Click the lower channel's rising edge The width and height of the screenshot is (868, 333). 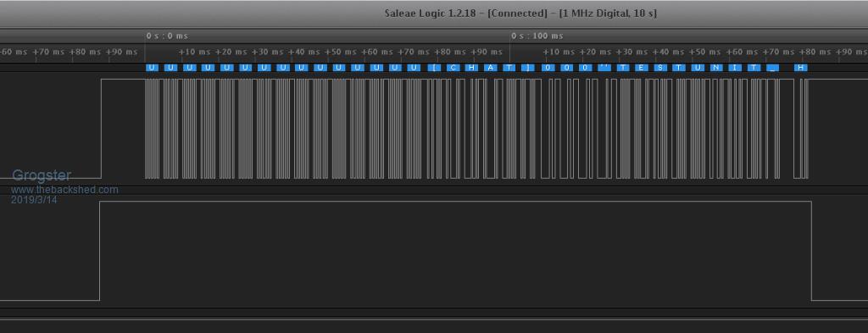click(x=100, y=251)
